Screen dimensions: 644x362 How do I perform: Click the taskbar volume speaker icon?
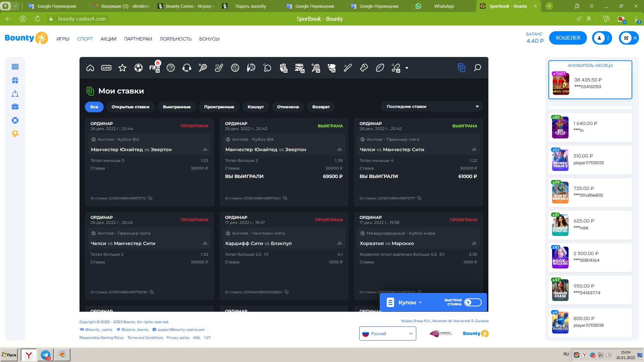pos(609,355)
